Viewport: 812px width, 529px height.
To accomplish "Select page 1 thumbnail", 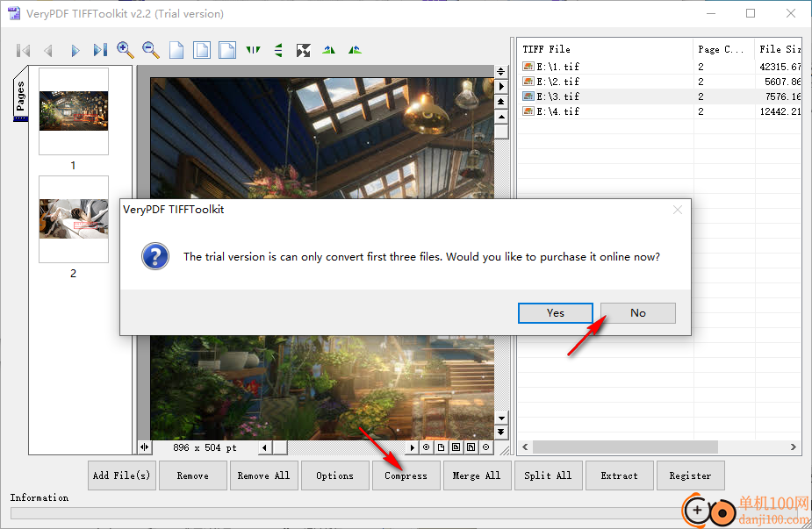I will (74, 111).
